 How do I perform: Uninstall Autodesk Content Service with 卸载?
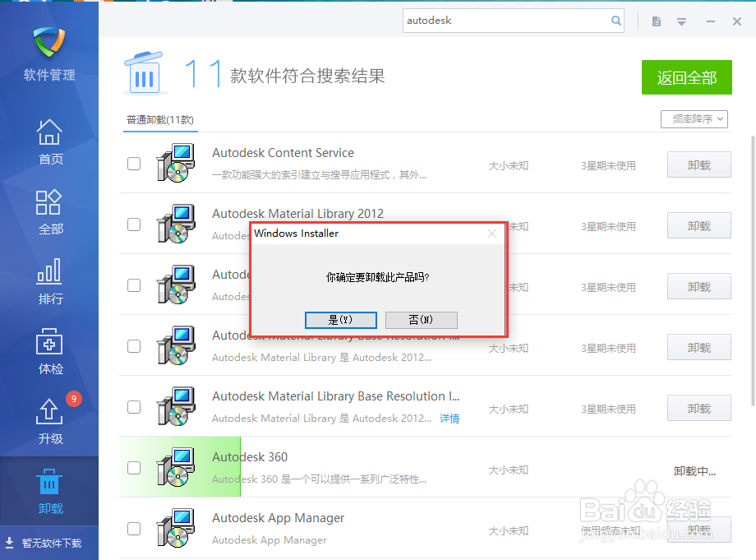[699, 165]
